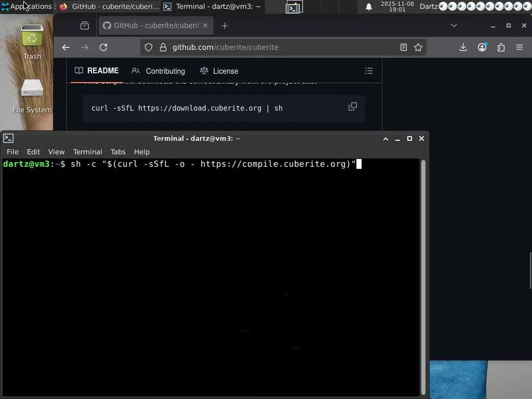532x399 pixels.
Task: Open the Terminal menu in the terminal
Action: [x=87, y=152]
